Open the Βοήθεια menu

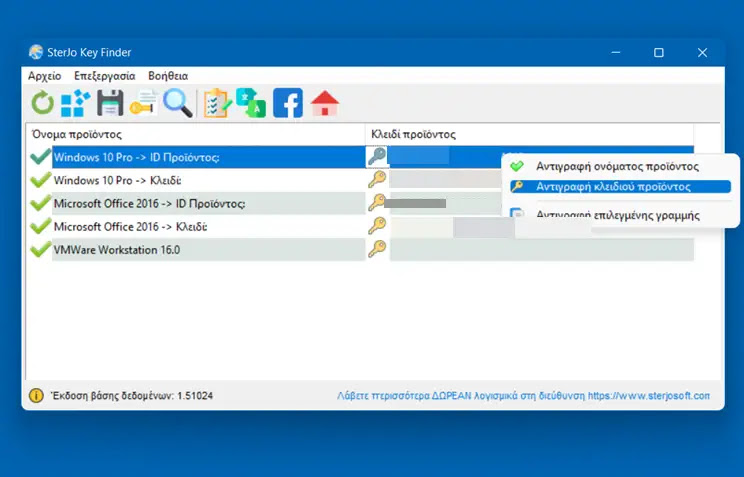pyautogui.click(x=168, y=76)
